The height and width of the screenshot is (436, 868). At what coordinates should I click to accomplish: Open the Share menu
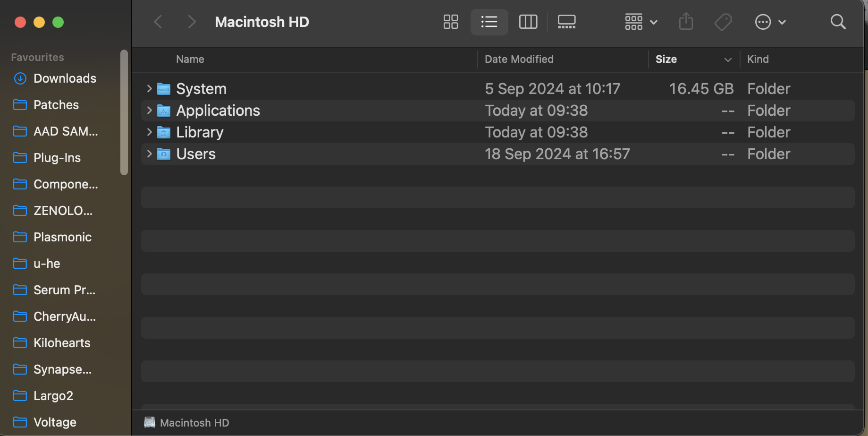tap(686, 22)
